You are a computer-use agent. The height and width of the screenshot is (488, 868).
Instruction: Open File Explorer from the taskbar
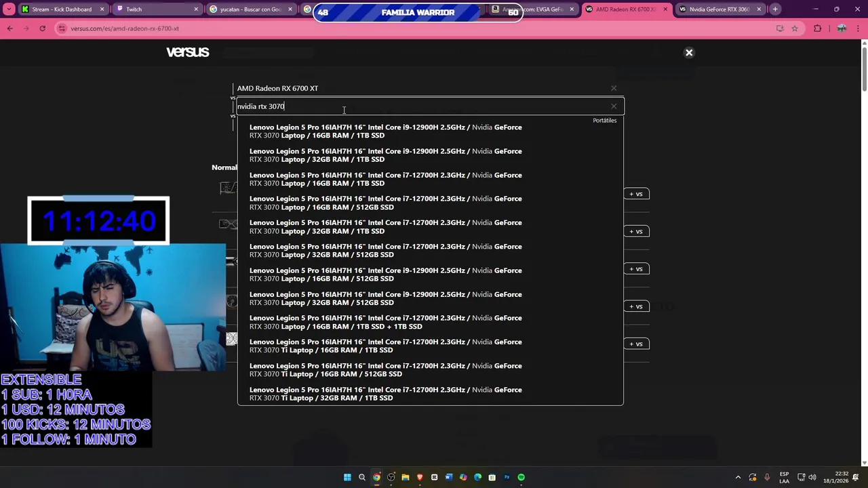pyautogui.click(x=406, y=477)
